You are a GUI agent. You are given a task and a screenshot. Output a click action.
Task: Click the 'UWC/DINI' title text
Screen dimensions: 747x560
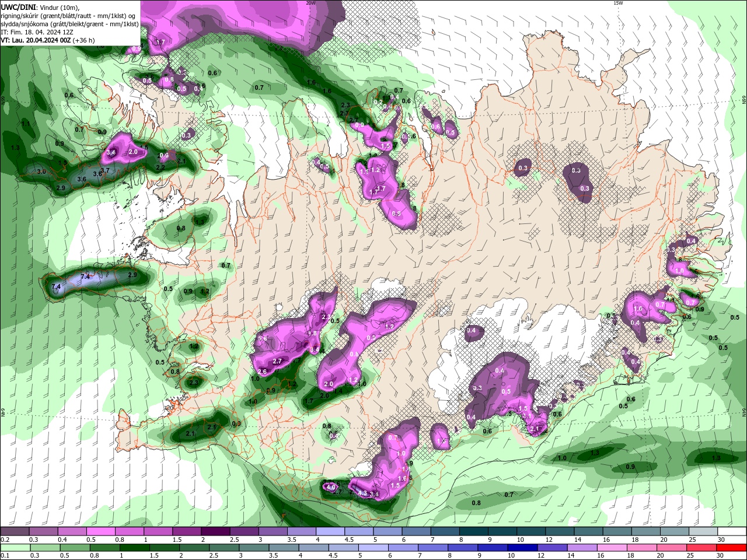(18, 7)
